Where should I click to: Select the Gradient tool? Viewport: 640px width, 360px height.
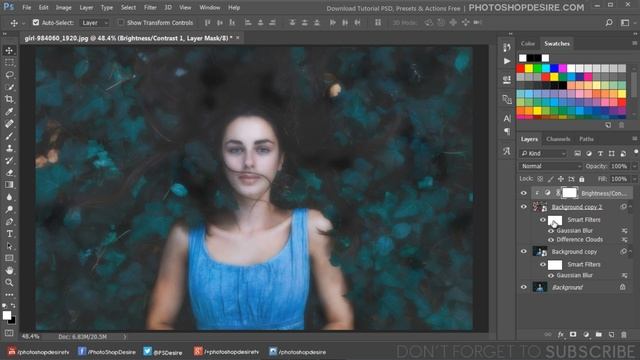tap(9, 185)
